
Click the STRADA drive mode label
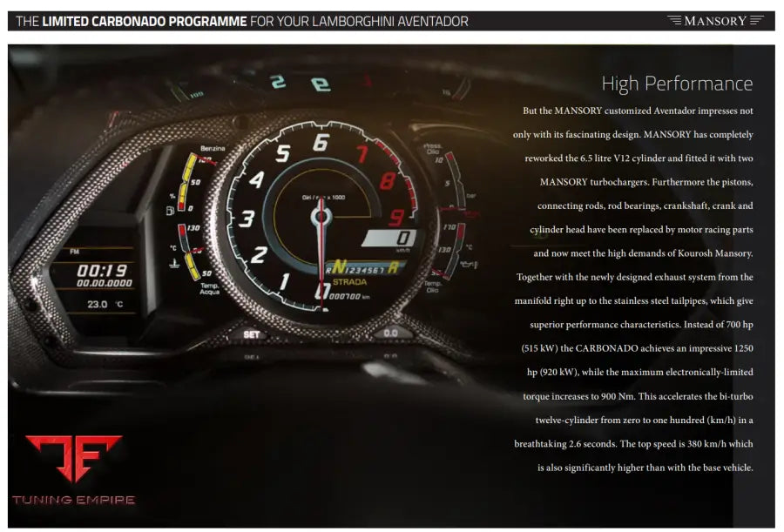click(x=349, y=282)
